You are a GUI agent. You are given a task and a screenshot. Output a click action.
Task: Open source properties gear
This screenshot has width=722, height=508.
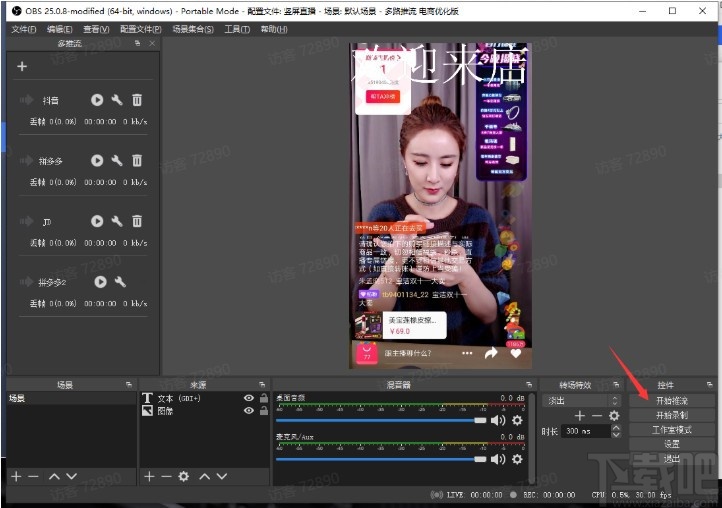pyautogui.click(x=184, y=476)
